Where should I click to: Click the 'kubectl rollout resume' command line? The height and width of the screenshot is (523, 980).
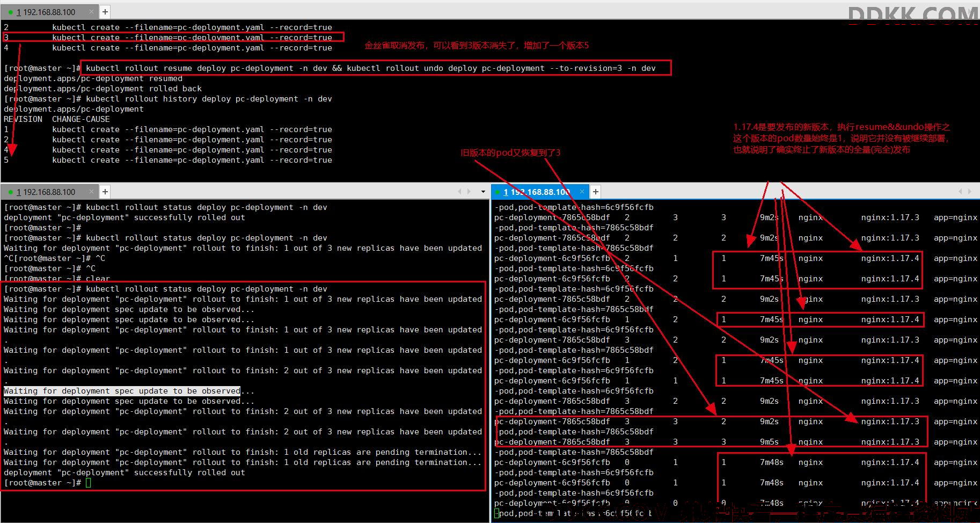(x=371, y=68)
